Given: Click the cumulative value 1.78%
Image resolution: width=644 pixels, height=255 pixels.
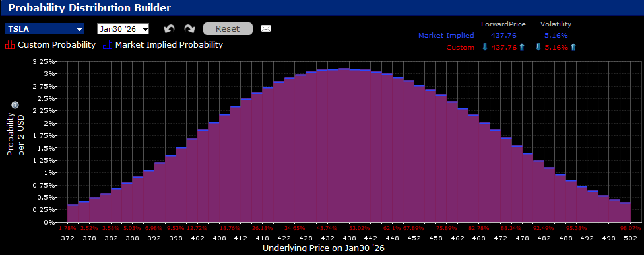Looking at the screenshot, I should coord(67,228).
